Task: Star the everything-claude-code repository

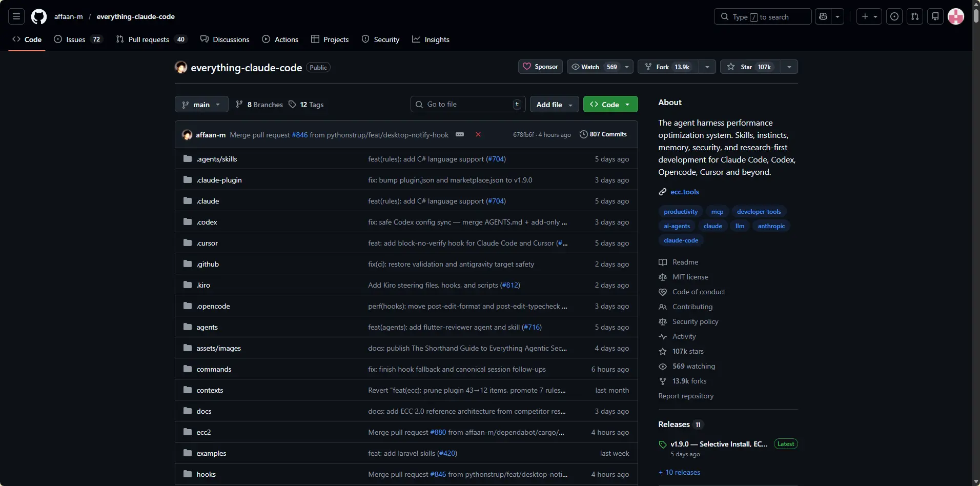Action: tap(750, 67)
